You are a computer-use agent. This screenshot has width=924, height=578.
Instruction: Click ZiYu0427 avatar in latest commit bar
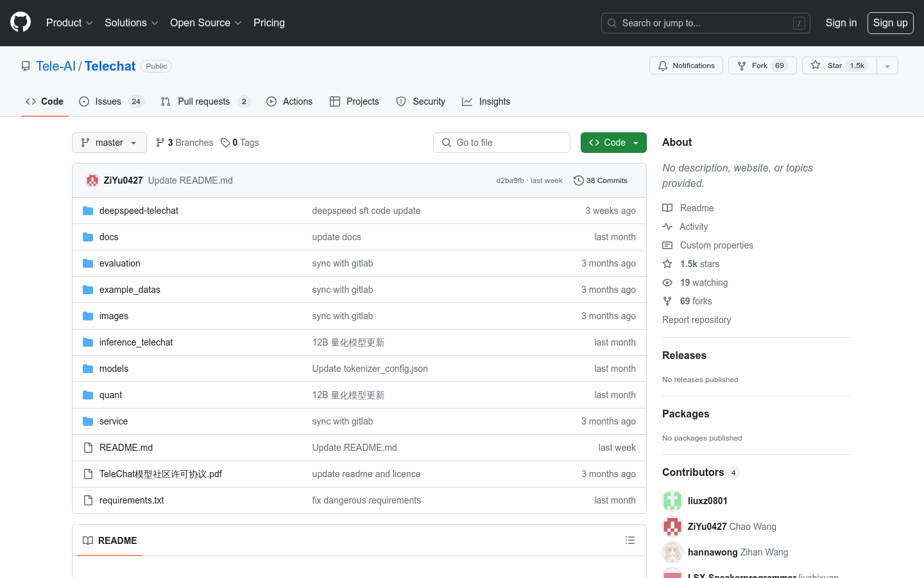point(92,180)
